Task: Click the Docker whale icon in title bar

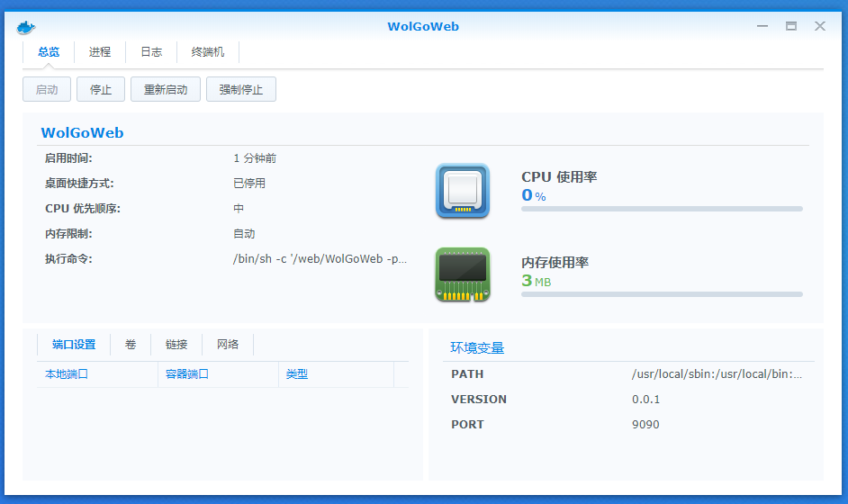Action: (x=25, y=27)
